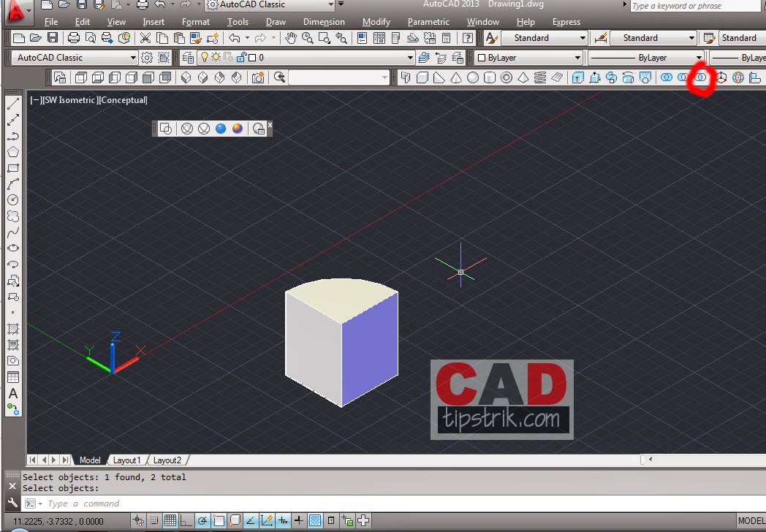Viewport: 766px width, 532px height.
Task: Open the Parametric menu
Action: tap(428, 22)
